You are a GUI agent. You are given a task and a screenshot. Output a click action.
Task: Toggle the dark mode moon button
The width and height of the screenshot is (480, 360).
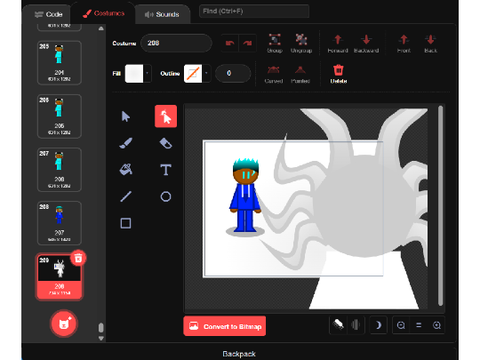coord(378,325)
